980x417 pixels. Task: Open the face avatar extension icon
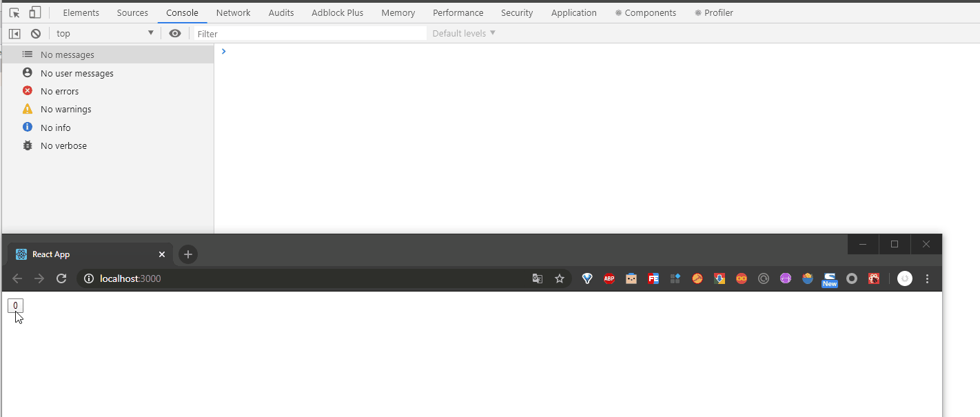coord(631,278)
